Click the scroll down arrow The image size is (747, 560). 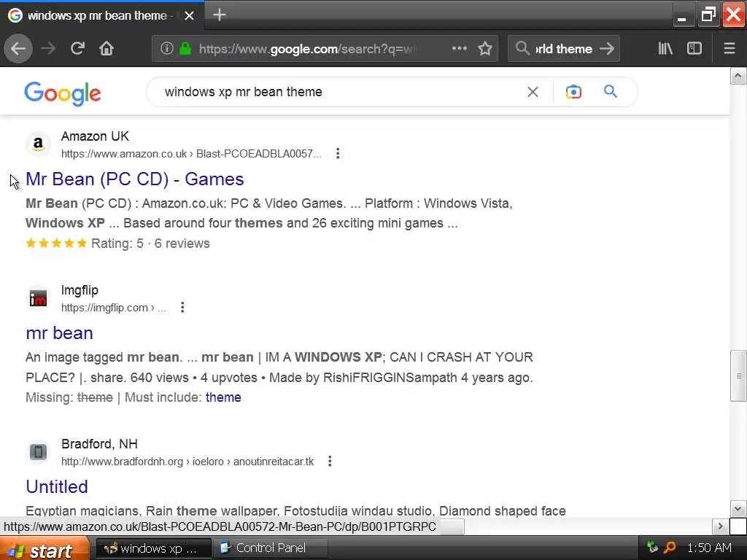[x=738, y=508]
